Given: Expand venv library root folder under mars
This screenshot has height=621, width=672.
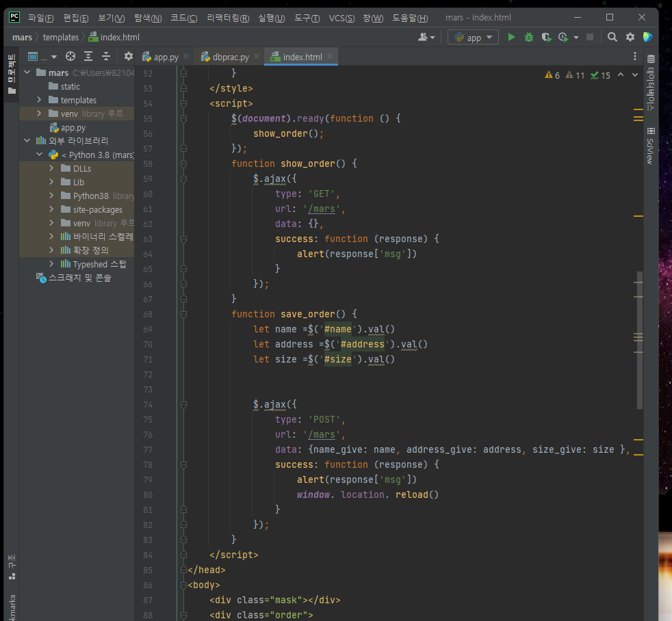Looking at the screenshot, I should [39, 114].
